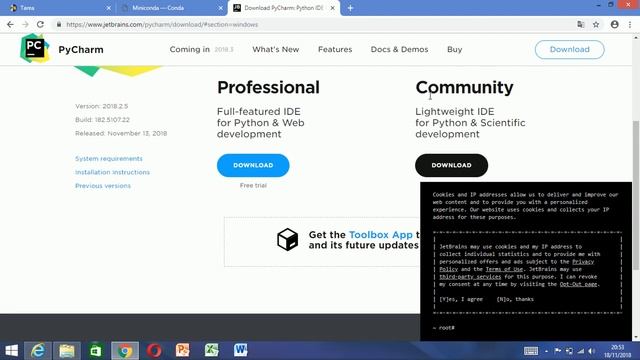This screenshot has height=360, width=640.
Task: Open Windows Store from taskbar
Action: [x=96, y=351]
